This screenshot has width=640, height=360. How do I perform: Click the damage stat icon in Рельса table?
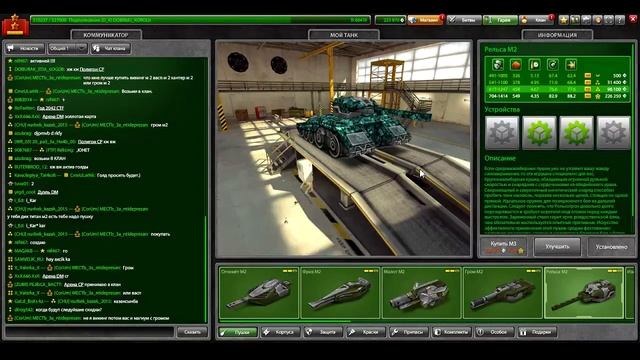pyautogui.click(x=498, y=64)
